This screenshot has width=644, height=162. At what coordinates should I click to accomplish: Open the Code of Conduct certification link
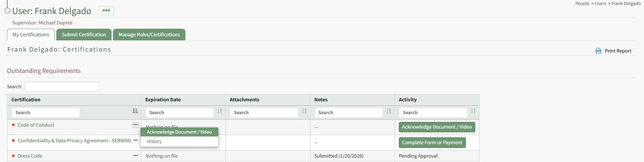tap(36, 125)
